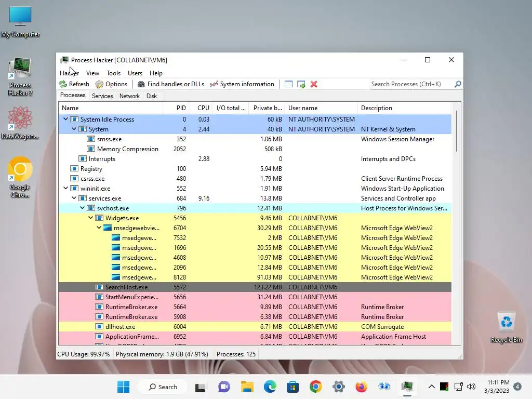
Task: Open the View menu
Action: pyautogui.click(x=92, y=73)
